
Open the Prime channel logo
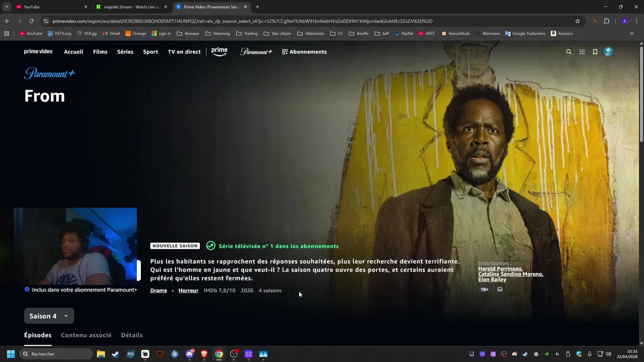coord(219,52)
